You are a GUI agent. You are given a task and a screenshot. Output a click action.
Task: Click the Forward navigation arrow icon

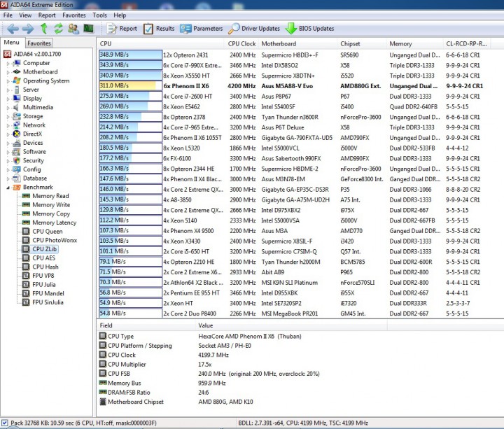(28, 29)
